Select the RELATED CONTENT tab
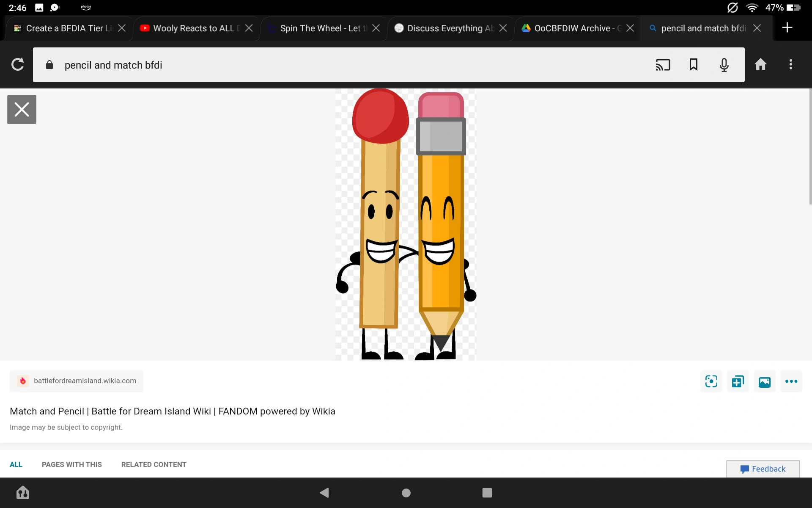This screenshot has width=812, height=508. (x=154, y=464)
